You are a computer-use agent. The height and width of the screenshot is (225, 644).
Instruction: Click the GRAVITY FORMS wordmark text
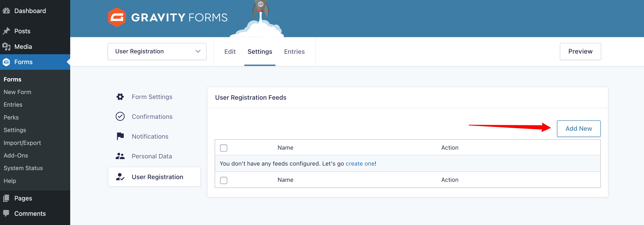(179, 18)
